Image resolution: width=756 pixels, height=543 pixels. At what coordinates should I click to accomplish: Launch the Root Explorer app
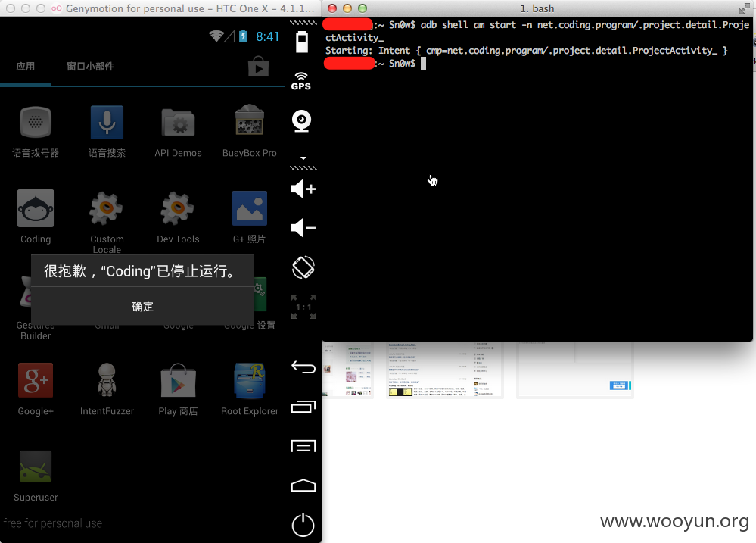pyautogui.click(x=249, y=389)
